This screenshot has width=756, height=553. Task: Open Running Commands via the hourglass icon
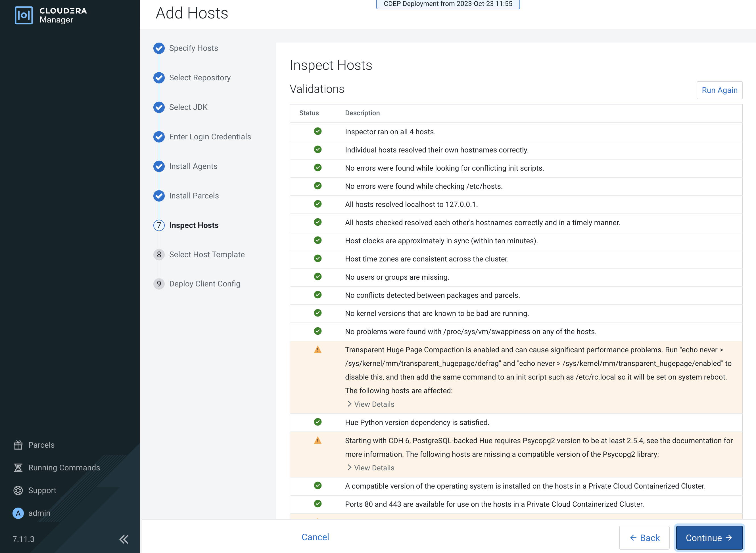point(18,468)
